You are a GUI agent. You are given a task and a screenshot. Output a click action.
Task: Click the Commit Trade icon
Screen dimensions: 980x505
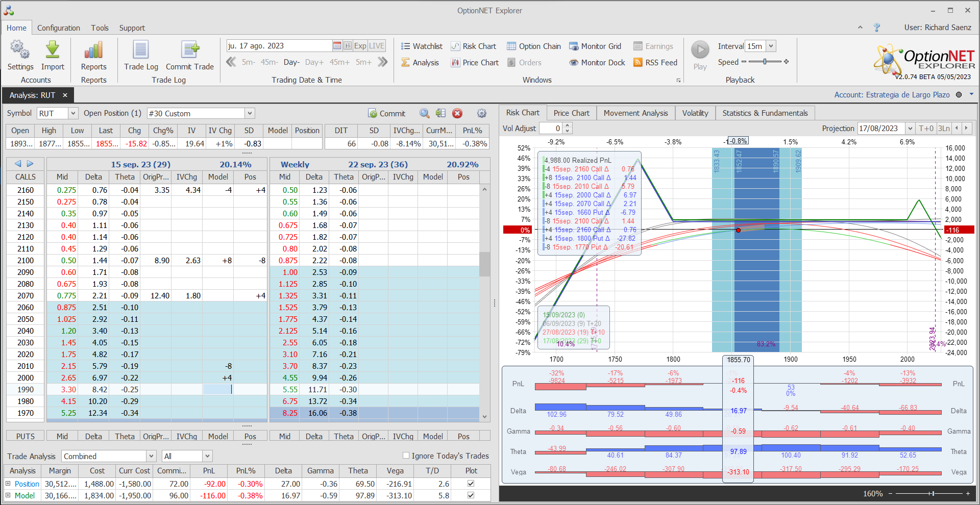tap(190, 50)
